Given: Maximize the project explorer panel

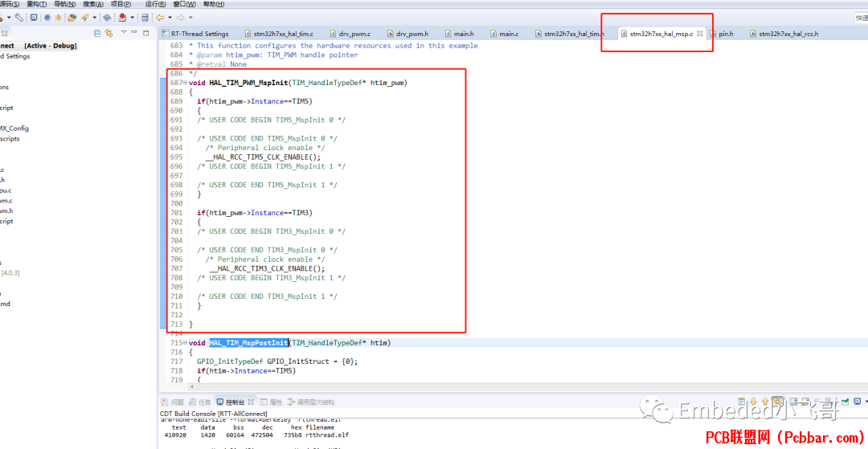Looking at the screenshot, I should coord(145,33).
